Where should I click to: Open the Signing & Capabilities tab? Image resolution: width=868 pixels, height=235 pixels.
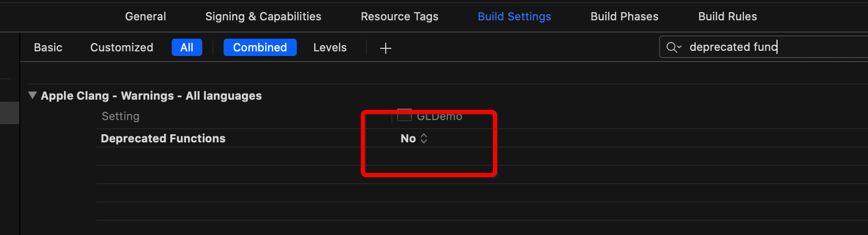[263, 16]
